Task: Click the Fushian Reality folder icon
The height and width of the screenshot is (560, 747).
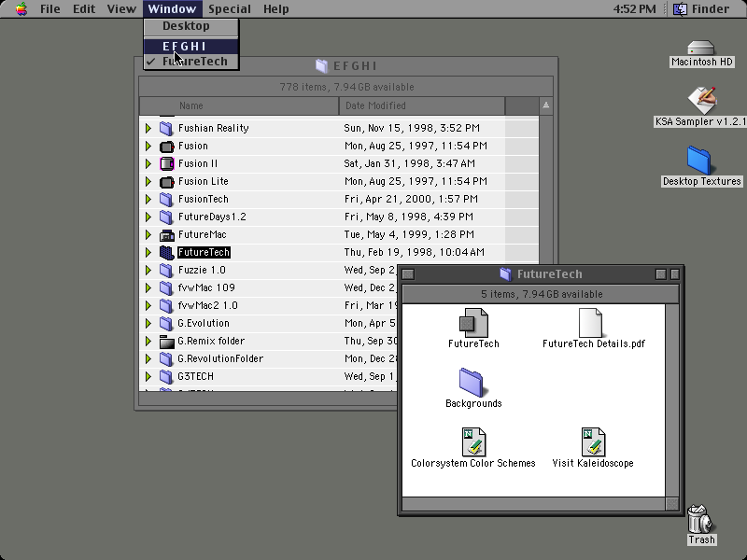Action: pyautogui.click(x=166, y=128)
